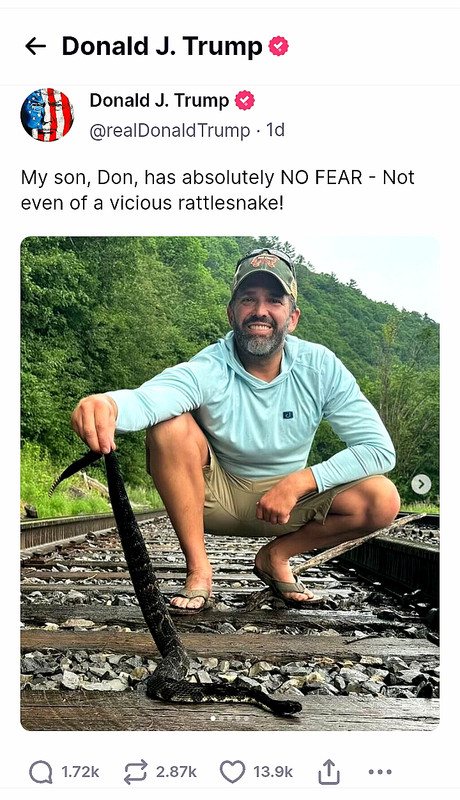Open the share upload icon
Viewport: 460px width, 800px height.
[x=329, y=771]
